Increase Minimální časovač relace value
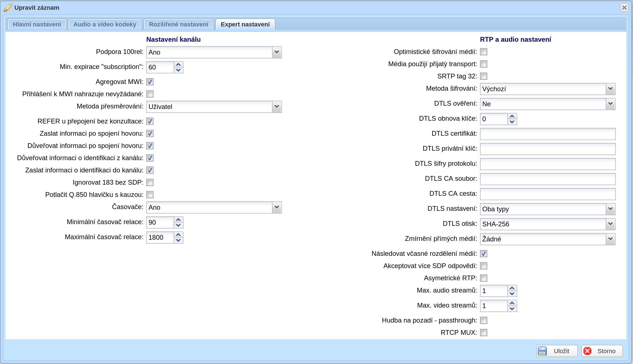This screenshot has height=364, width=633. [178, 220]
